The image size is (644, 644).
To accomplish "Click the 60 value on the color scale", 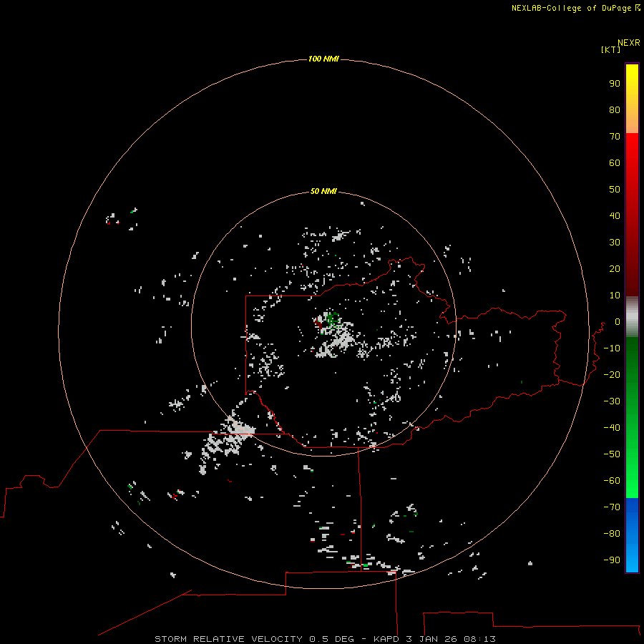I will tap(615, 162).
